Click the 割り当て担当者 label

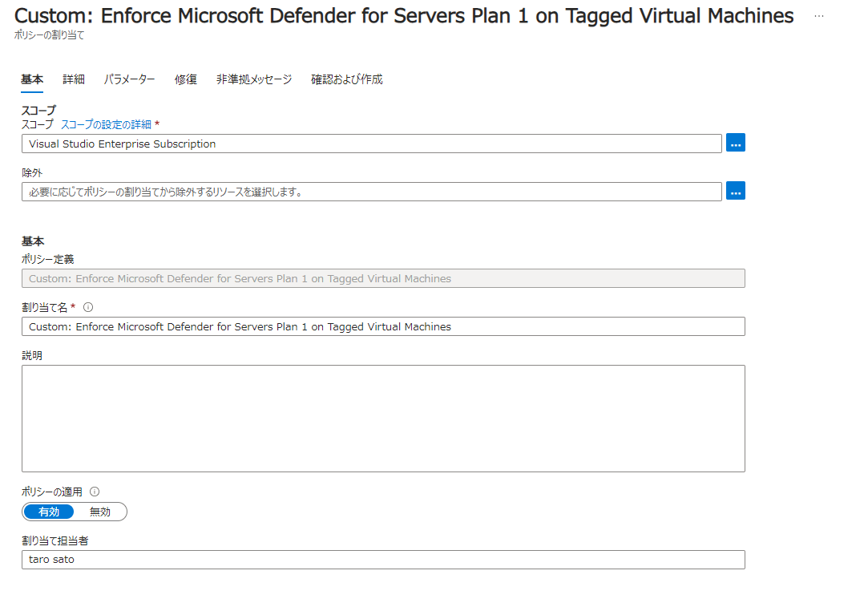(55, 541)
